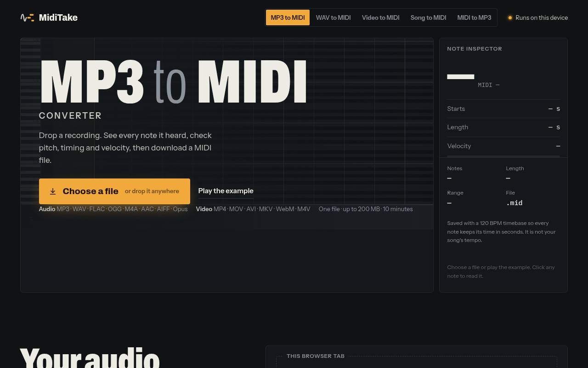588x368 pixels.
Task: Click the Opus format in Audio list
Action: (180, 209)
